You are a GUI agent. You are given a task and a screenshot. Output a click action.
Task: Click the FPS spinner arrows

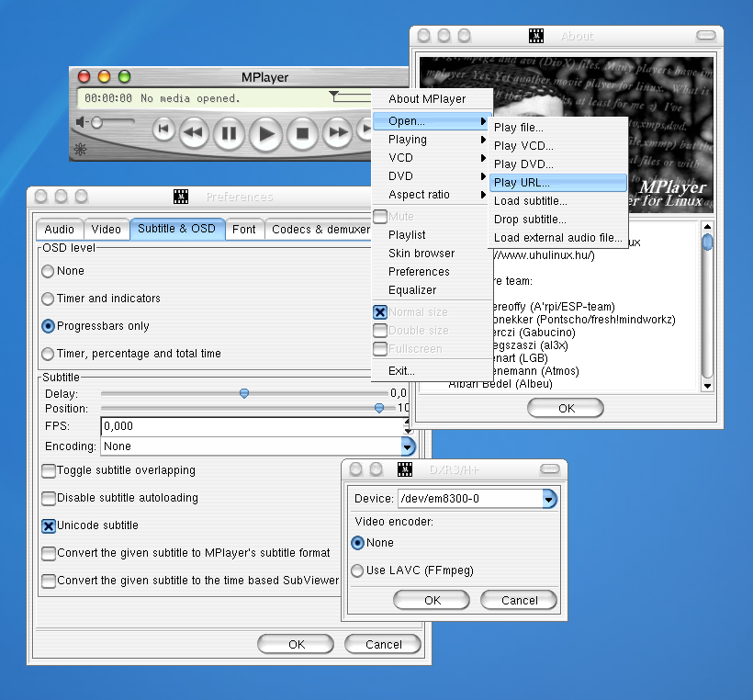tap(407, 426)
